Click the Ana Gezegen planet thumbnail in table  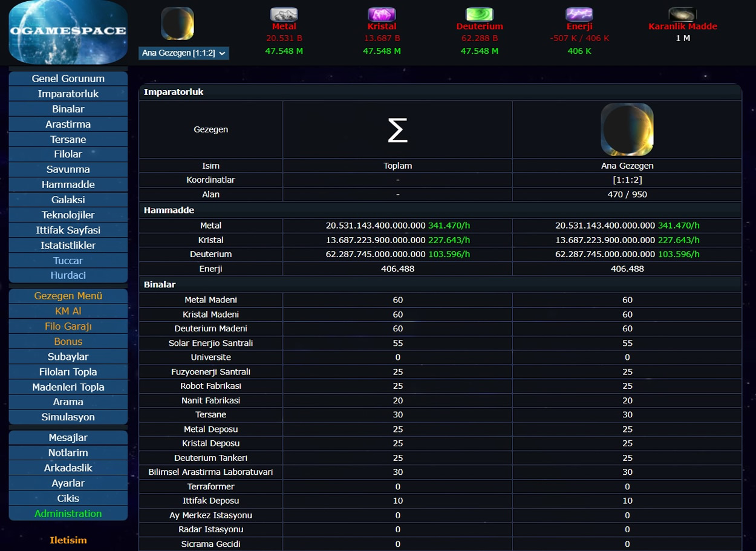(627, 129)
